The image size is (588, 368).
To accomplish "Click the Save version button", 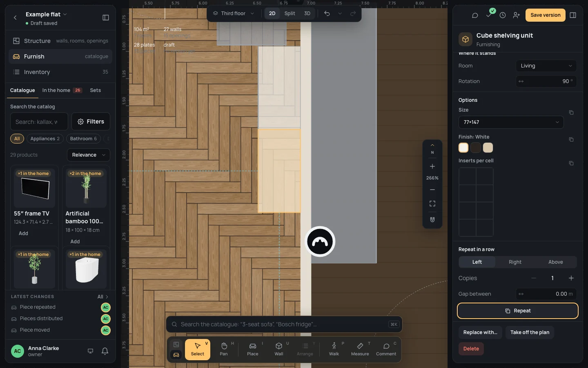I will point(546,15).
